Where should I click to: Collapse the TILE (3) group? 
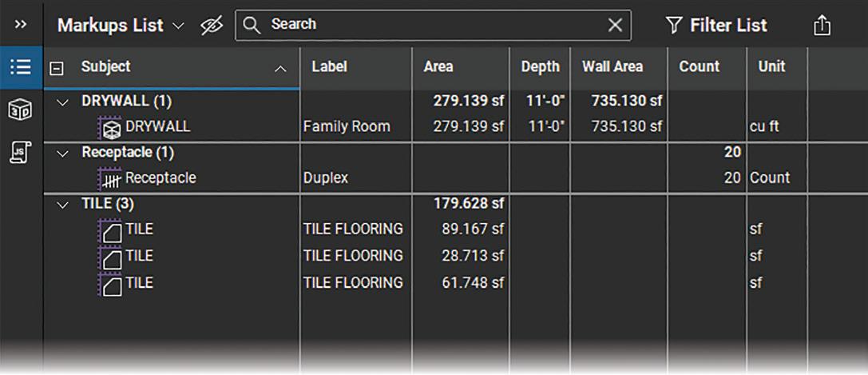[x=64, y=205]
